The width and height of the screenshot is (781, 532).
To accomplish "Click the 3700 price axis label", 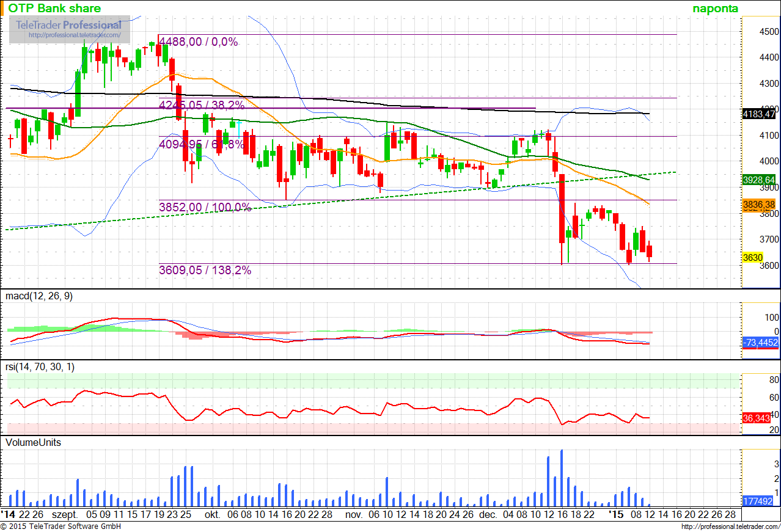I will coord(769,239).
